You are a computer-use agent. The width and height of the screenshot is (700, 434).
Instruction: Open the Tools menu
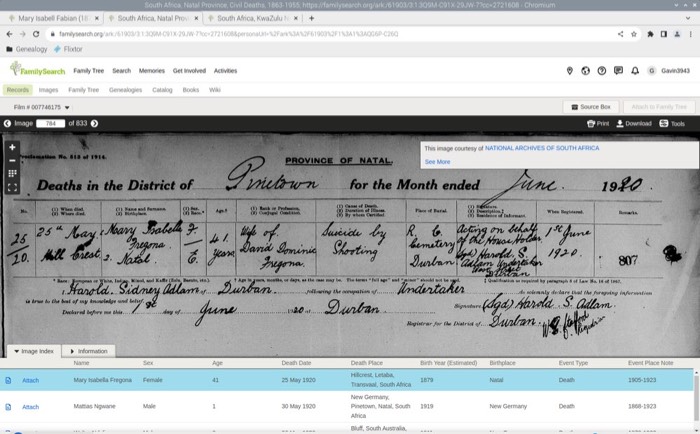click(x=672, y=123)
